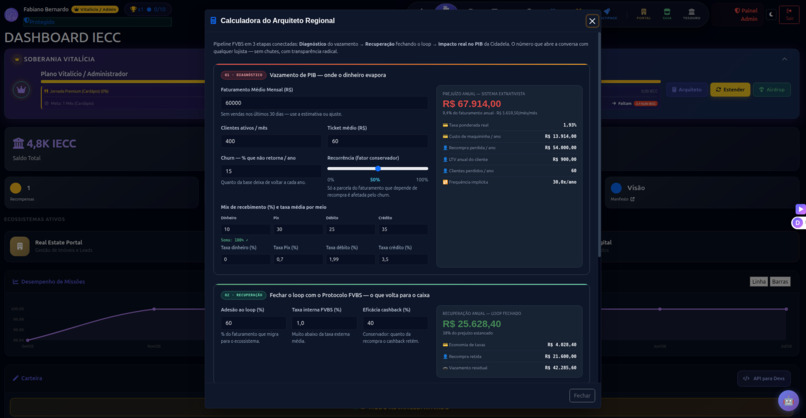Edit the Eficácia cashback (%) field
This screenshot has width=806, height=418.
(395, 323)
